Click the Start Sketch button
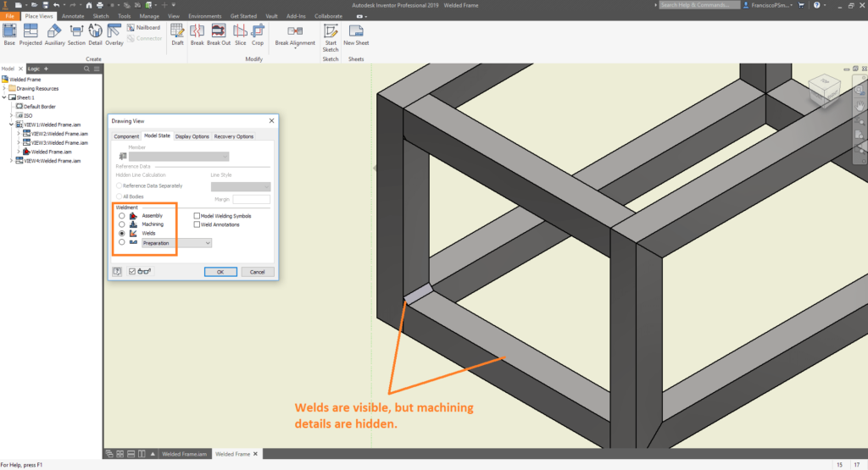Screen dimensions: 868x470 pyautogui.click(x=331, y=37)
